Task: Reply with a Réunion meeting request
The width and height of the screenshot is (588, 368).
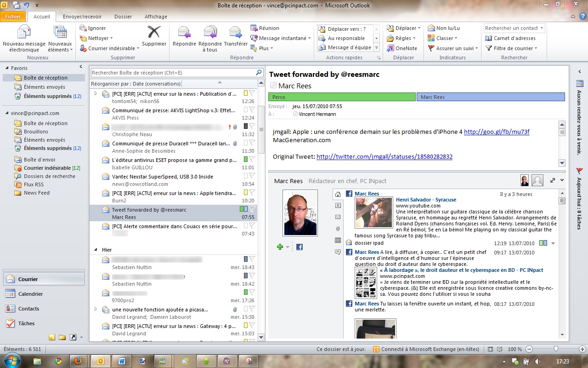Action: [x=265, y=28]
